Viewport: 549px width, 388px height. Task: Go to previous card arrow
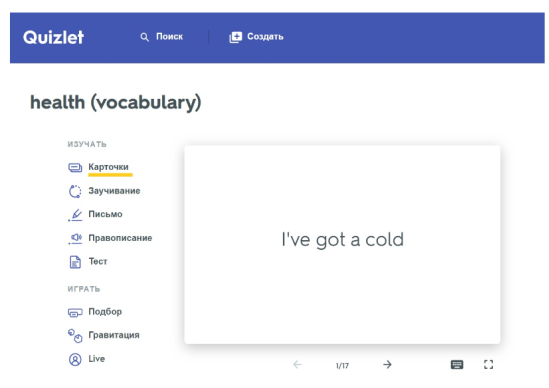297,365
